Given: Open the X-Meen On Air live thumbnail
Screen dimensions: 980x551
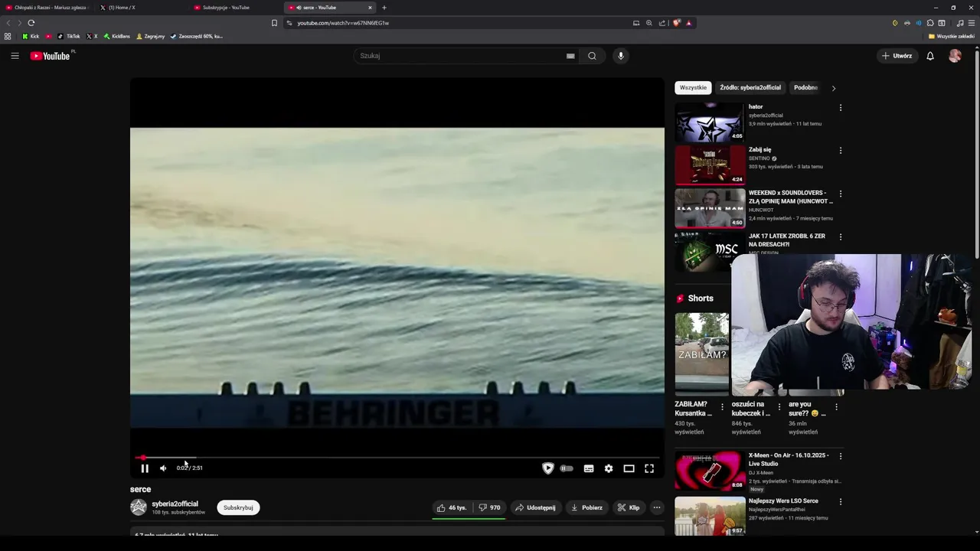Looking at the screenshot, I should [x=709, y=470].
